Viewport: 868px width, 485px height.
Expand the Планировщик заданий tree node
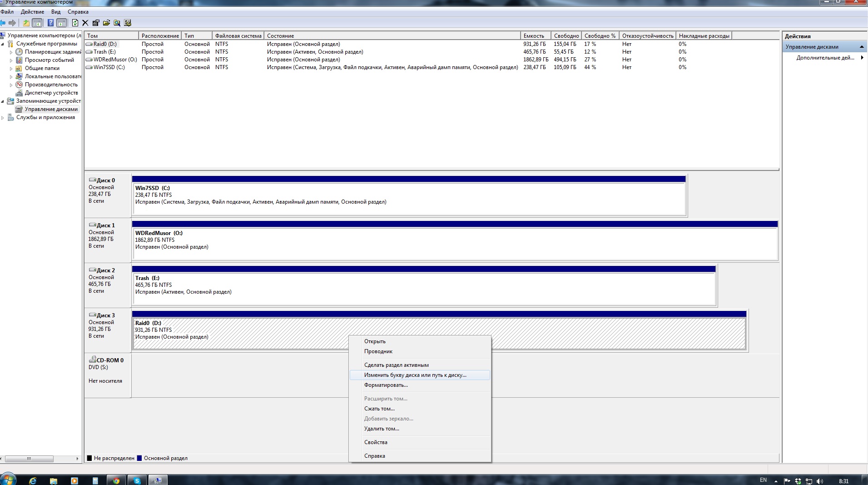(11, 52)
